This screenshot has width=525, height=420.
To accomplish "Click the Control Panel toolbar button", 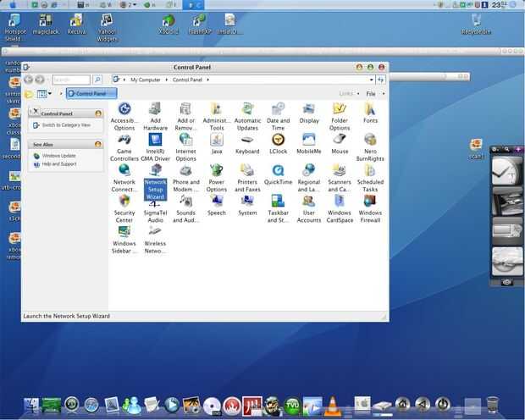I will pos(91,93).
